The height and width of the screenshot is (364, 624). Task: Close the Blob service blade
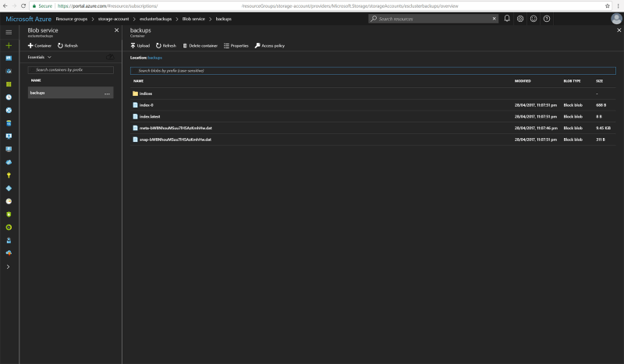coord(116,30)
